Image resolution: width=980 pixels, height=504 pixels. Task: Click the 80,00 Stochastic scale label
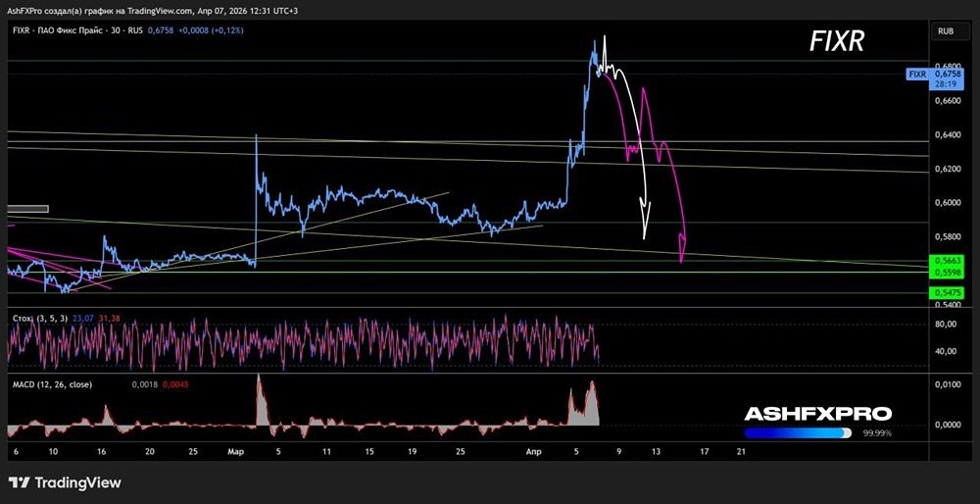pyautogui.click(x=948, y=324)
